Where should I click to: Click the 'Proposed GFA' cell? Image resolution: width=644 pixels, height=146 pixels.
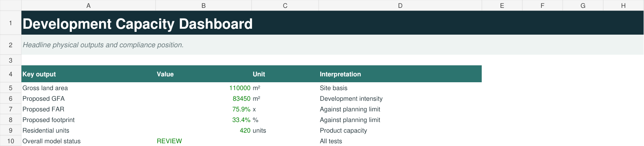coord(88,98)
